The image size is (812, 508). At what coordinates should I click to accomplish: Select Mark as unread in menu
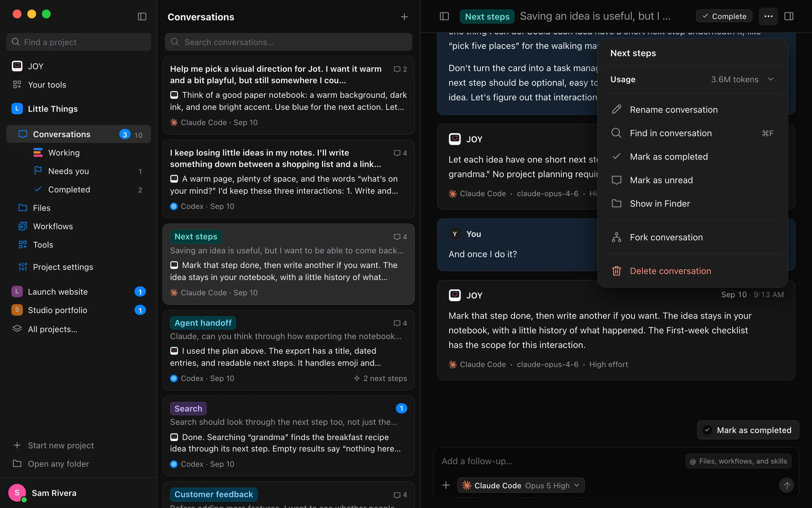coord(692,180)
